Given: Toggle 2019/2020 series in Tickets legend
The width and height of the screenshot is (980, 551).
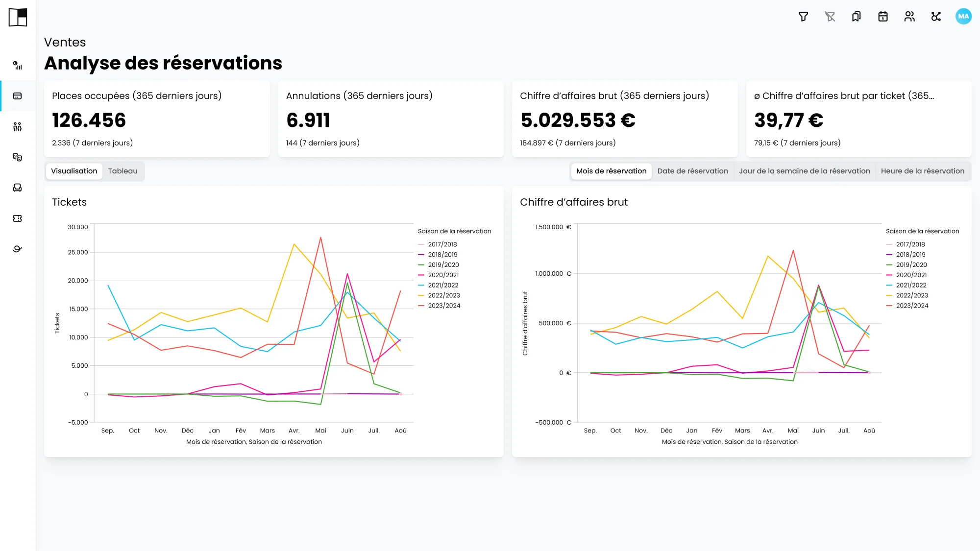Looking at the screenshot, I should pyautogui.click(x=439, y=265).
